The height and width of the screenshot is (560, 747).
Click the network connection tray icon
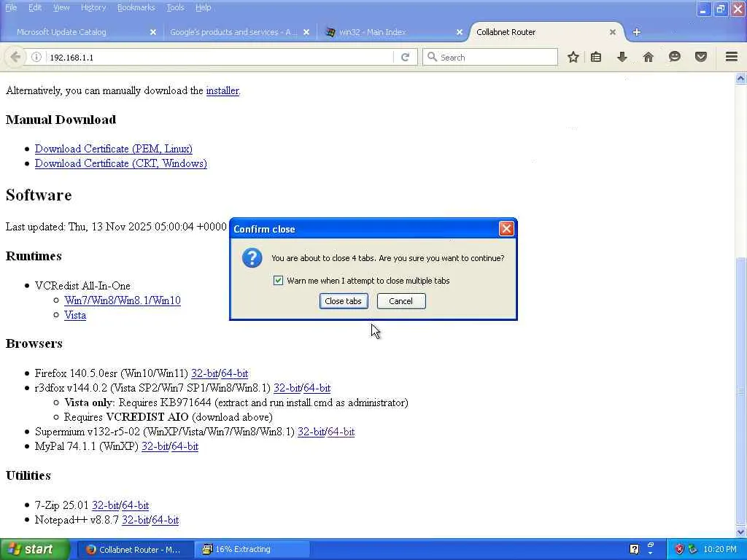tap(692, 549)
